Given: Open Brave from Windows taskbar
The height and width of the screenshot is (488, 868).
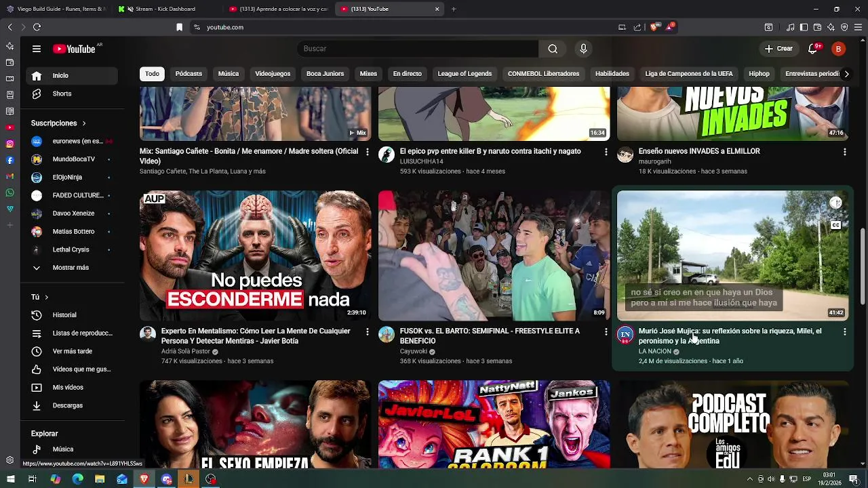Looking at the screenshot, I should (x=144, y=479).
